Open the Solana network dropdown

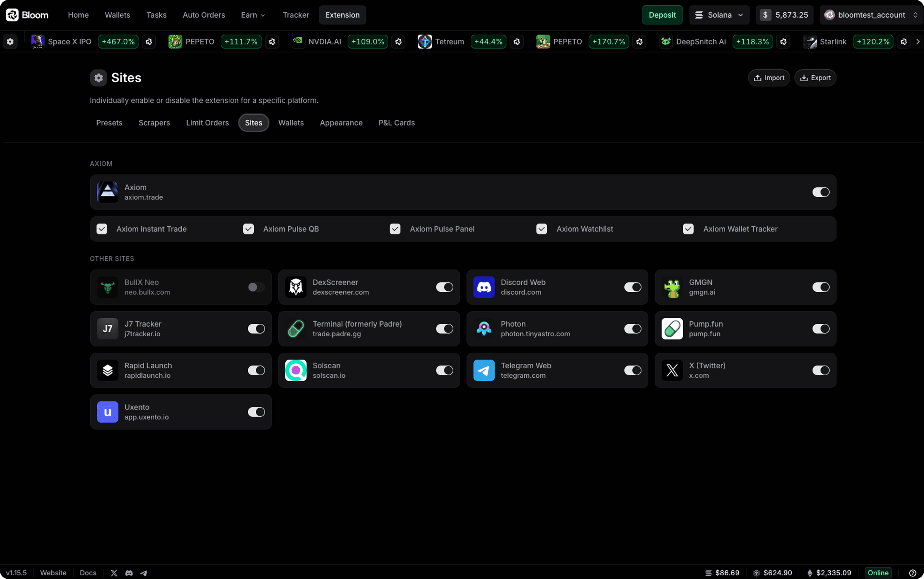tap(719, 14)
